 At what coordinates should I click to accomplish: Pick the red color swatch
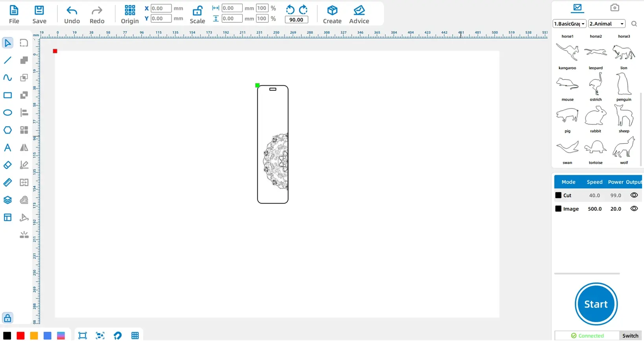(20, 335)
